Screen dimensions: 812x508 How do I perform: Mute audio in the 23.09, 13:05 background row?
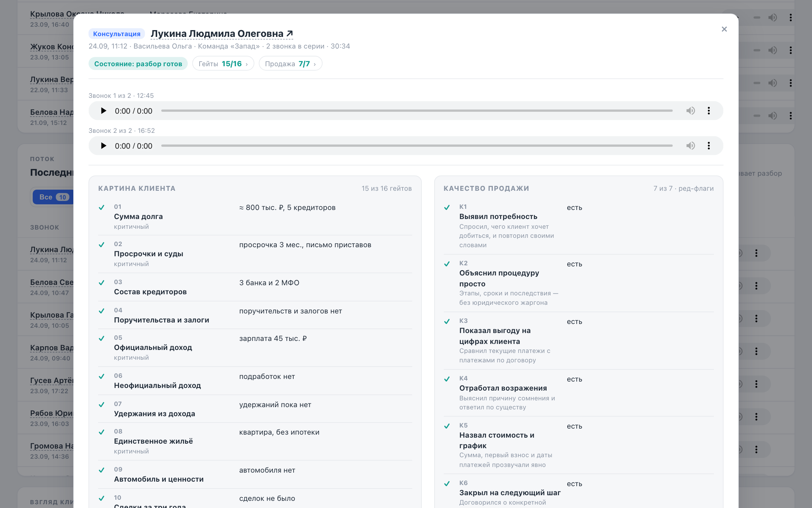pyautogui.click(x=773, y=50)
